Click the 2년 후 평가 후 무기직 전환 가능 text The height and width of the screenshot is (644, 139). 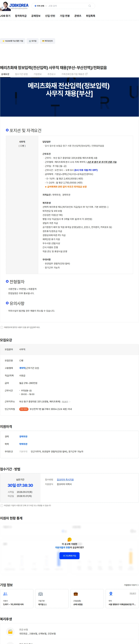(102, 162)
